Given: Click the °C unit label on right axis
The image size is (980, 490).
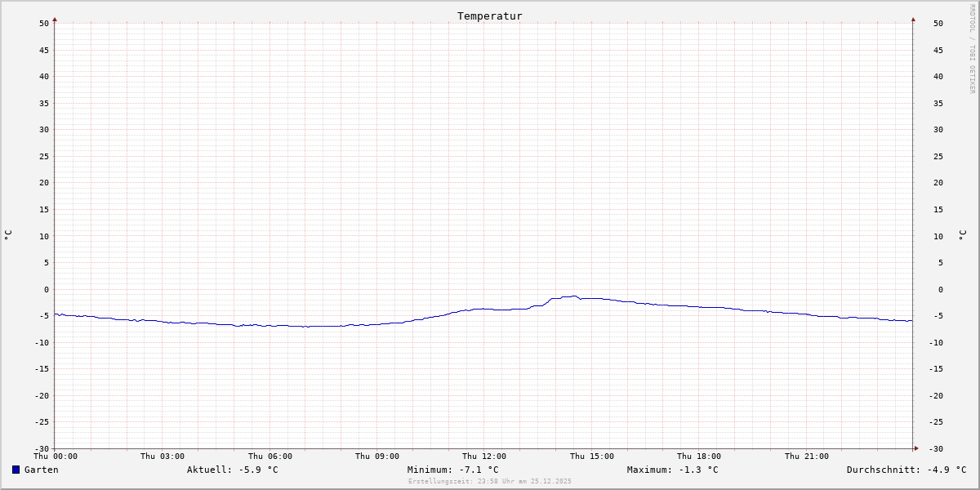Looking at the screenshot, I should coord(962,235).
